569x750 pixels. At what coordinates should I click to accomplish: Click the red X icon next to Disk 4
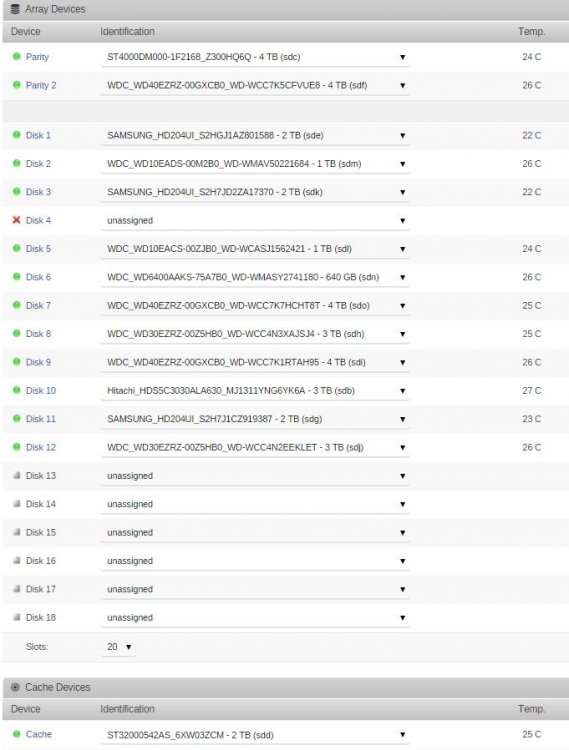[17, 220]
